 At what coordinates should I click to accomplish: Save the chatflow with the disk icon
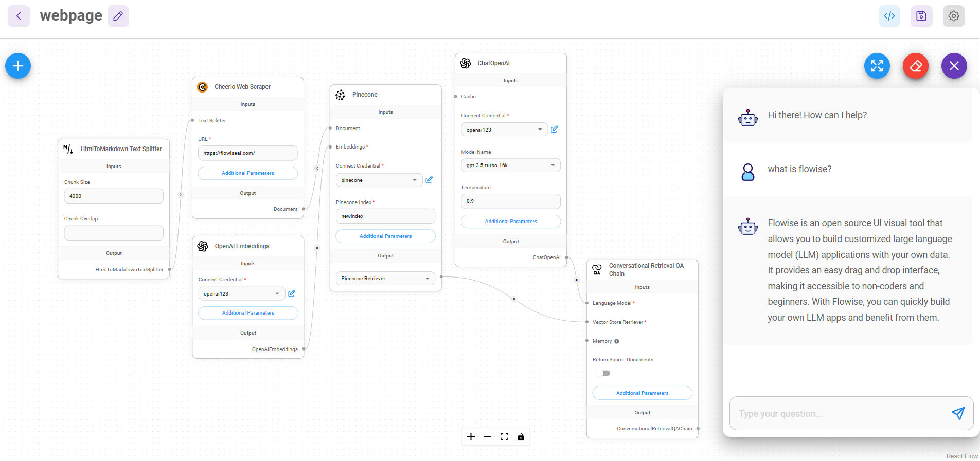[921, 16]
